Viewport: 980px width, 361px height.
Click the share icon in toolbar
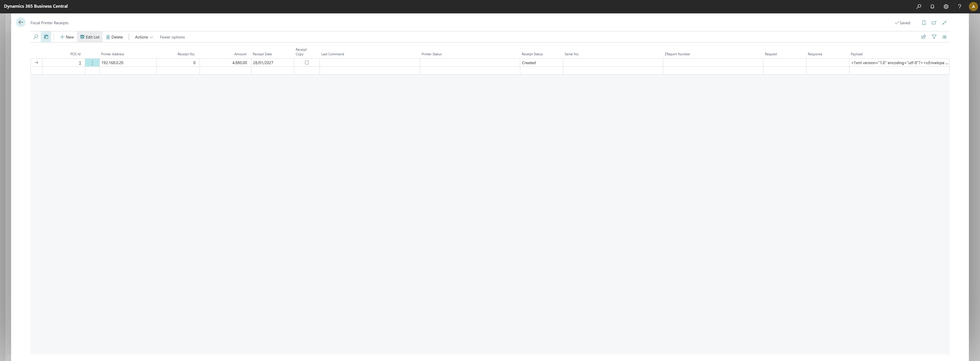coord(923,37)
